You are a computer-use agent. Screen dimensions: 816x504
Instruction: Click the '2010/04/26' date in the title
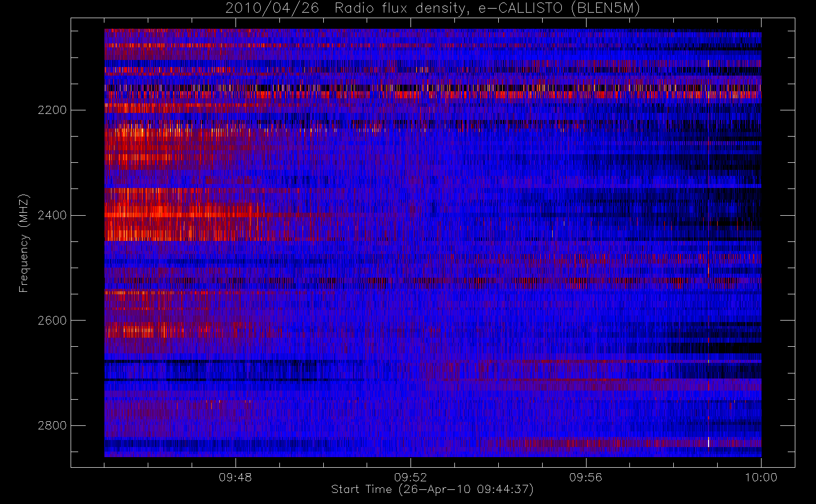pyautogui.click(x=272, y=8)
